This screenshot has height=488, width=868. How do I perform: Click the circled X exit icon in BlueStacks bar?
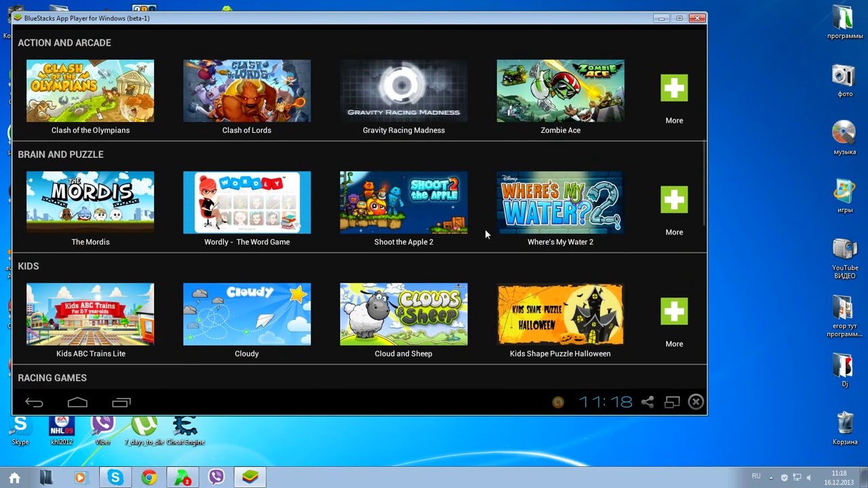(696, 402)
